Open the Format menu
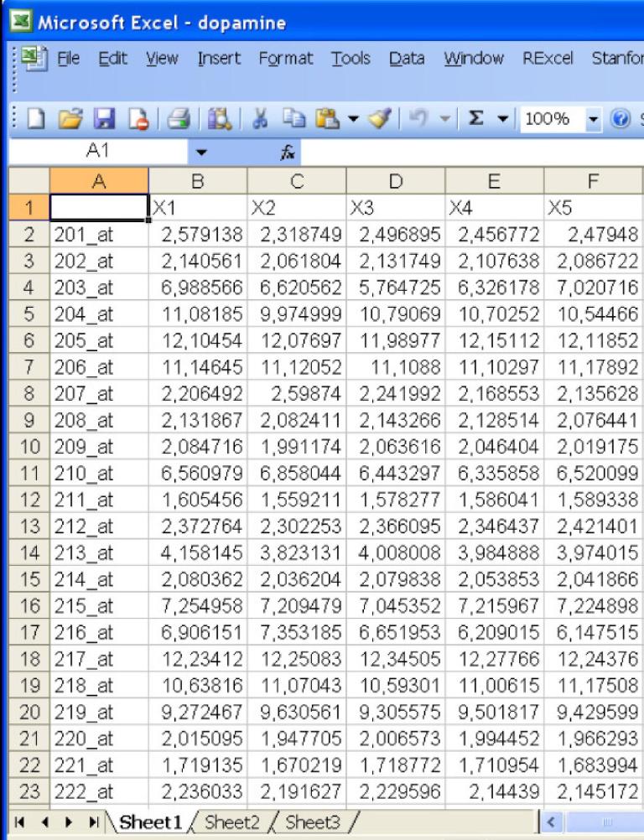 coord(285,59)
